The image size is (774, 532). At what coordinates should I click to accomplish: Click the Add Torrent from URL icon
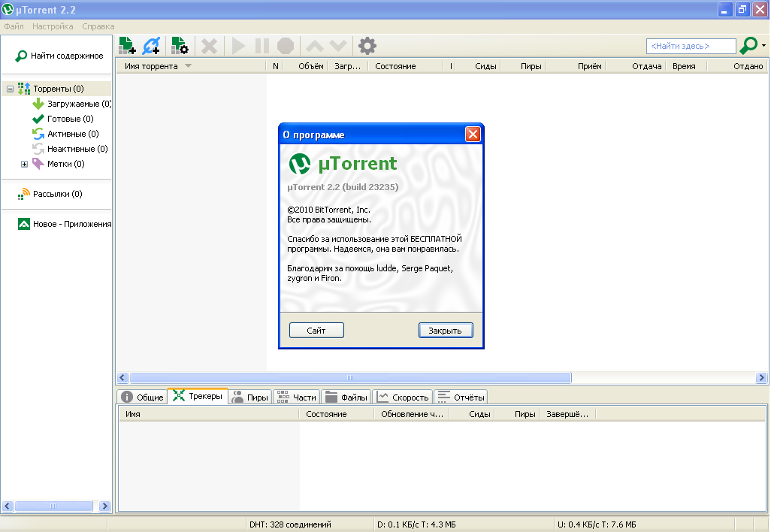point(151,46)
